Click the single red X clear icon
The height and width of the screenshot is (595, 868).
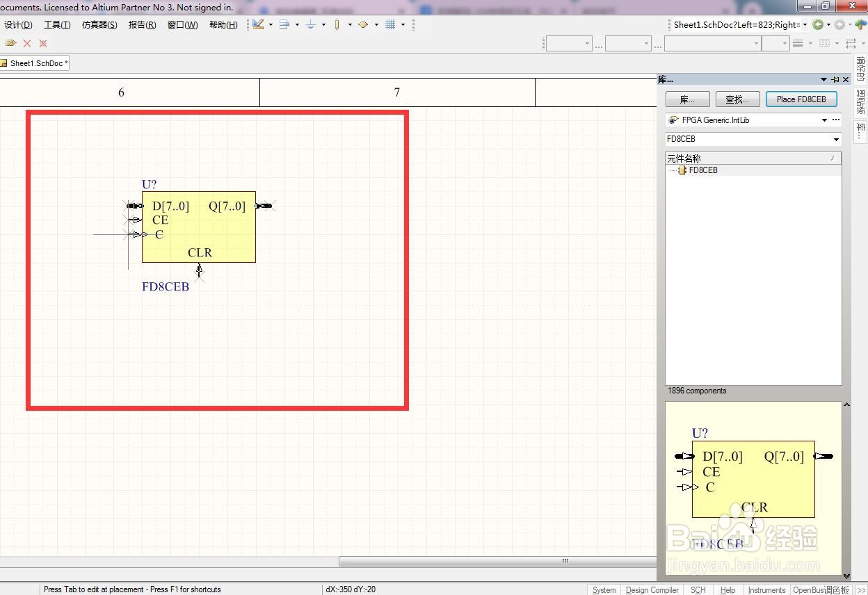27,43
